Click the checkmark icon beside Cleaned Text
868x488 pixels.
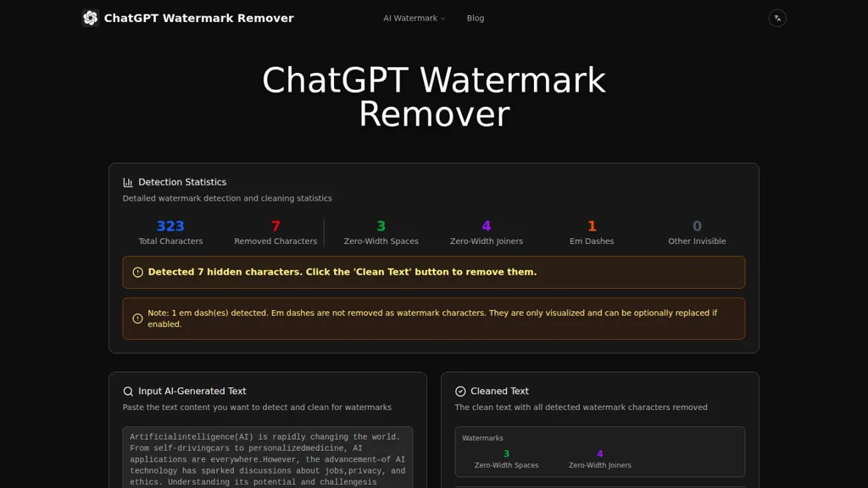point(462,391)
